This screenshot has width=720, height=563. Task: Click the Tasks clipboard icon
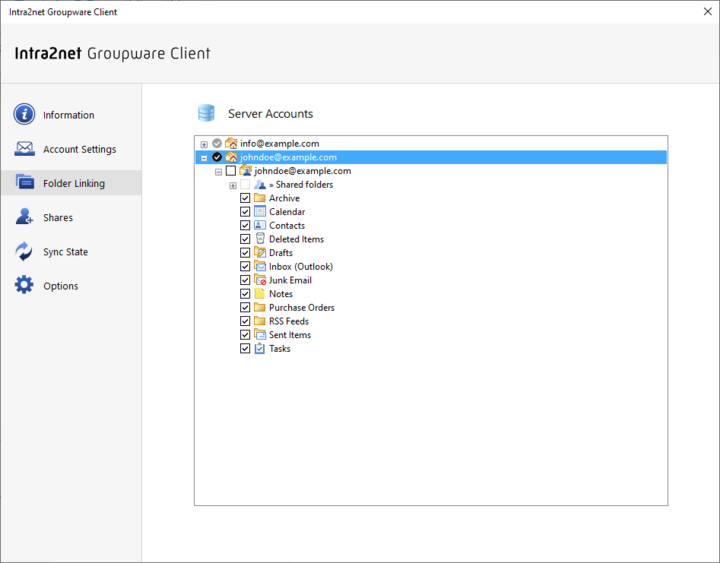point(260,348)
